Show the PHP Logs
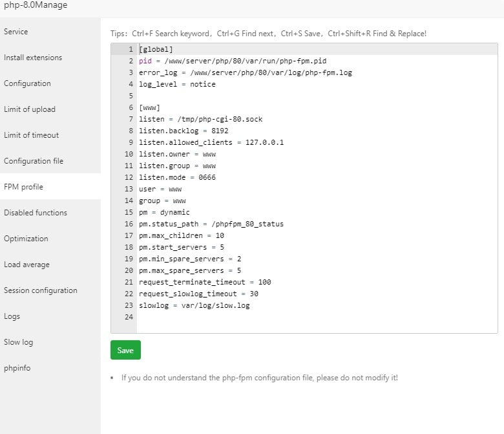The height and width of the screenshot is (434, 504). tap(12, 316)
